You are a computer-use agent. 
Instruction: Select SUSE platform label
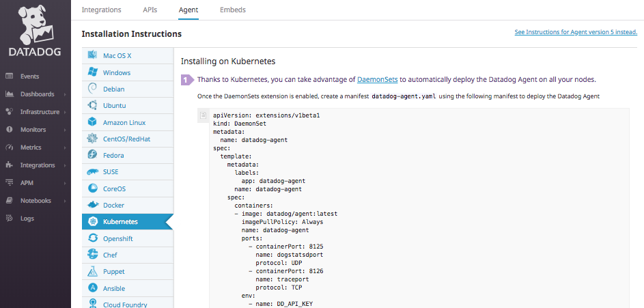pos(111,172)
